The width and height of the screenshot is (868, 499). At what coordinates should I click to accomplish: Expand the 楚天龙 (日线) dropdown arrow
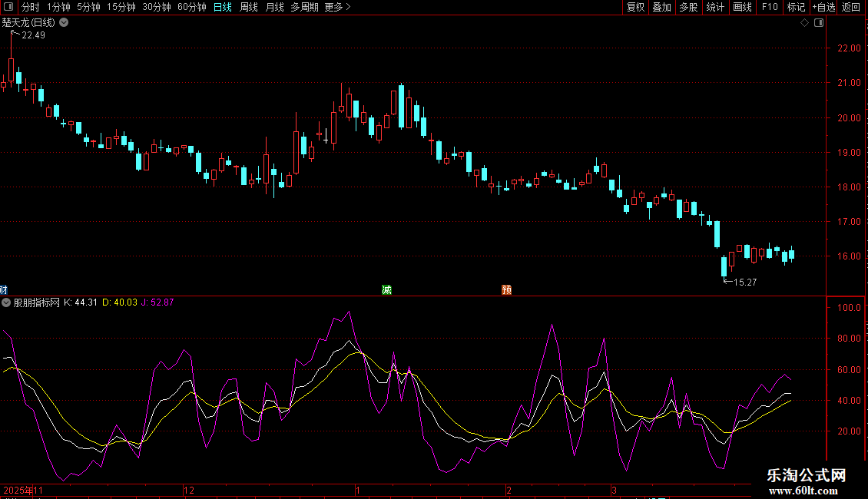(x=64, y=23)
